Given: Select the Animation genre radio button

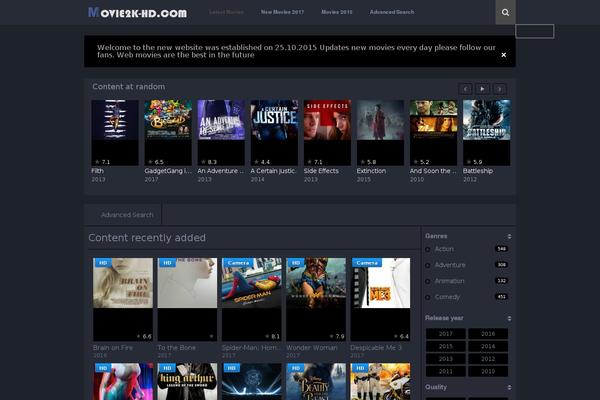Looking at the screenshot, I should click(428, 281).
